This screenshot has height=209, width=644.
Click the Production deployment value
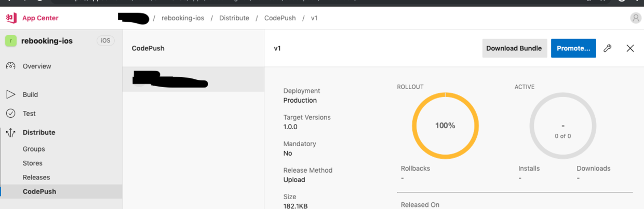pyautogui.click(x=300, y=100)
